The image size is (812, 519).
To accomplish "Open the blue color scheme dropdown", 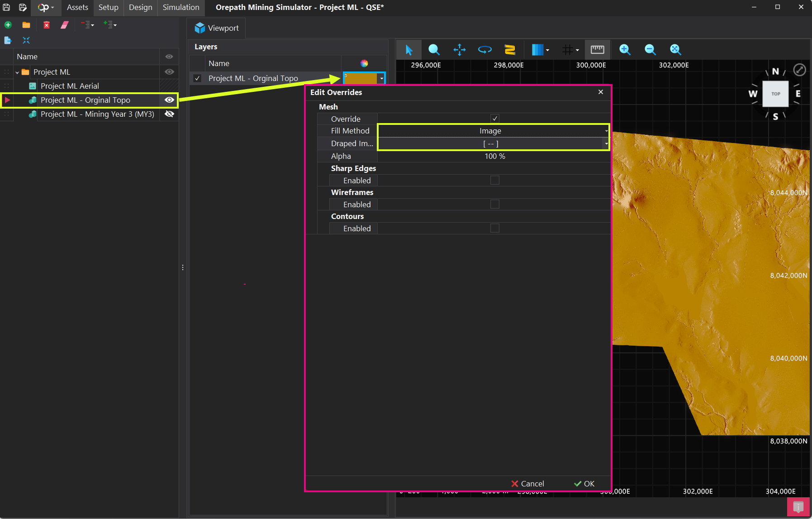I will tap(541, 49).
